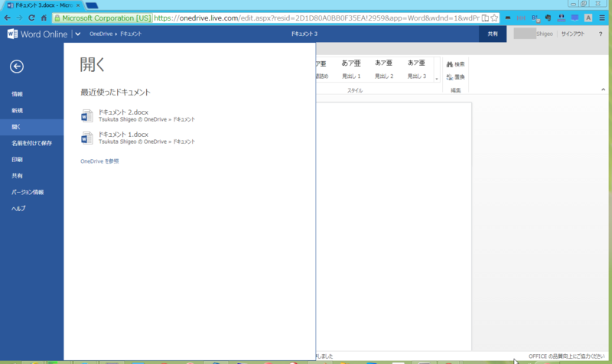Bookmark the page with the star icon
This screenshot has height=364, width=612.
tap(494, 18)
